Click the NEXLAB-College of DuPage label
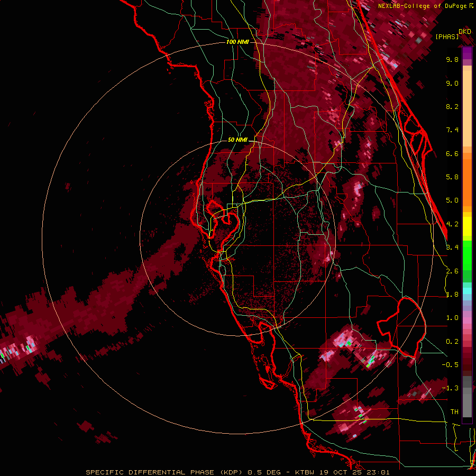476x476 pixels. pos(422,6)
